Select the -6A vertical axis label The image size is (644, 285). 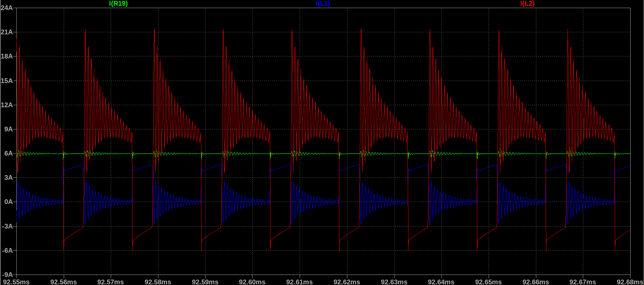point(7,250)
